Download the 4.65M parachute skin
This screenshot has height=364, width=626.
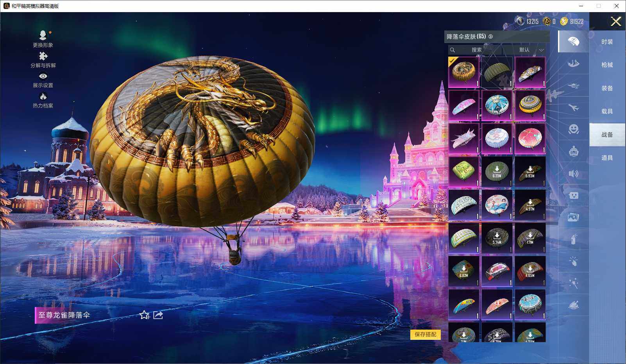tap(530, 271)
